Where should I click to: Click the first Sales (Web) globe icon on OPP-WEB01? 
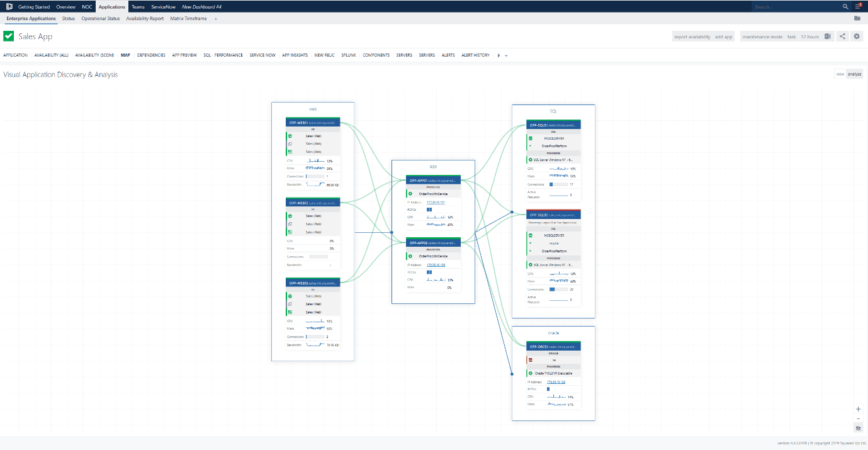[x=290, y=136]
